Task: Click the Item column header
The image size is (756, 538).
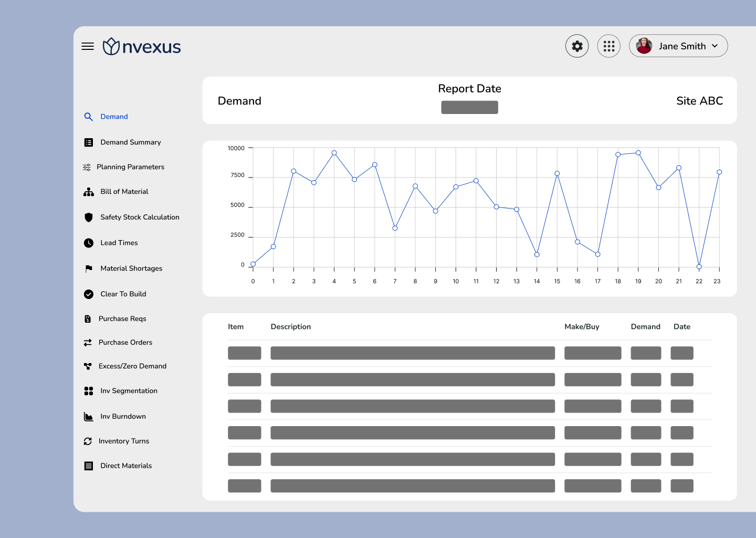Action: pos(236,327)
